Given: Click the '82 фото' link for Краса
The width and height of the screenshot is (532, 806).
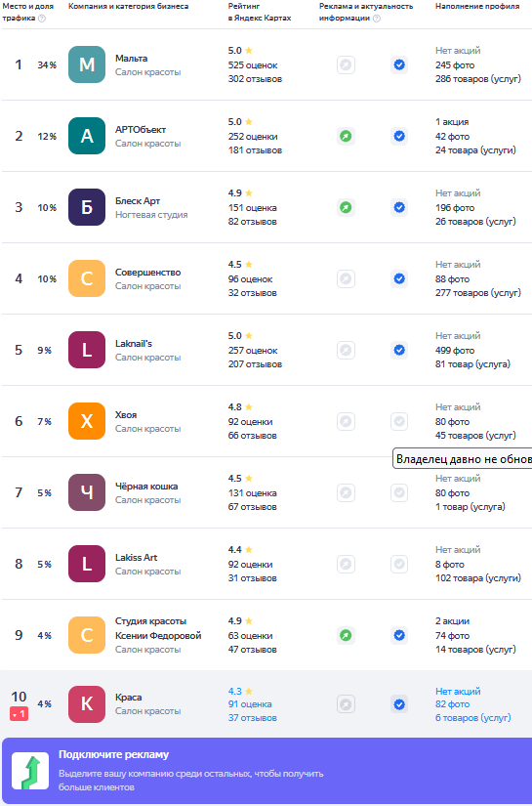Looking at the screenshot, I should (452, 704).
